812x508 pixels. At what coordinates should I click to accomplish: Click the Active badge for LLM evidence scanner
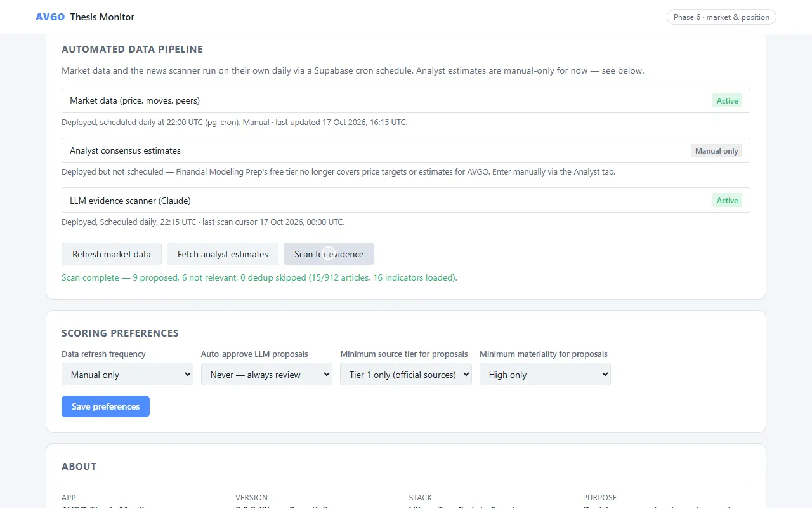[x=727, y=200]
